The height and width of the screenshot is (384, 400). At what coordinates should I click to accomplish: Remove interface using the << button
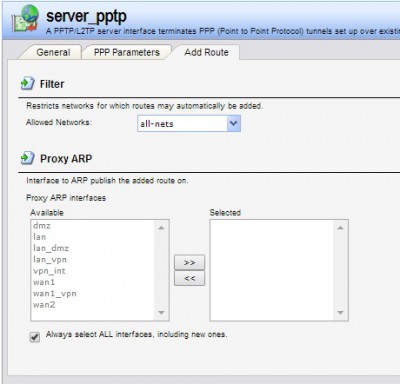click(x=189, y=278)
